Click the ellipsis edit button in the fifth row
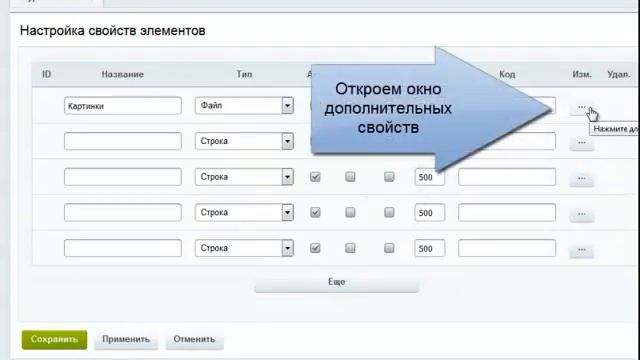Viewport: 640px width, 360px height. pos(582,250)
